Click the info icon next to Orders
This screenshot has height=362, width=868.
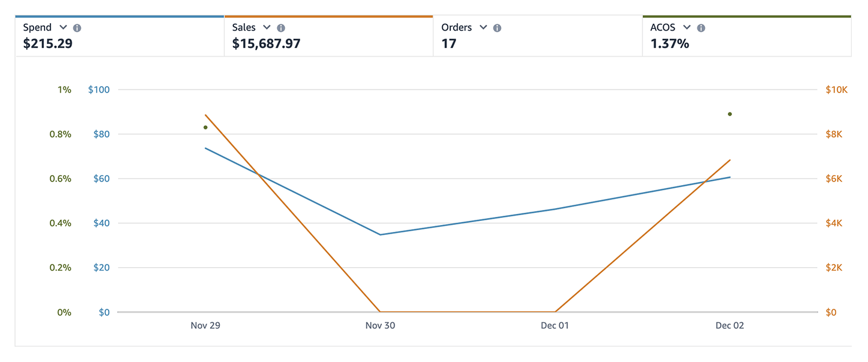click(497, 28)
